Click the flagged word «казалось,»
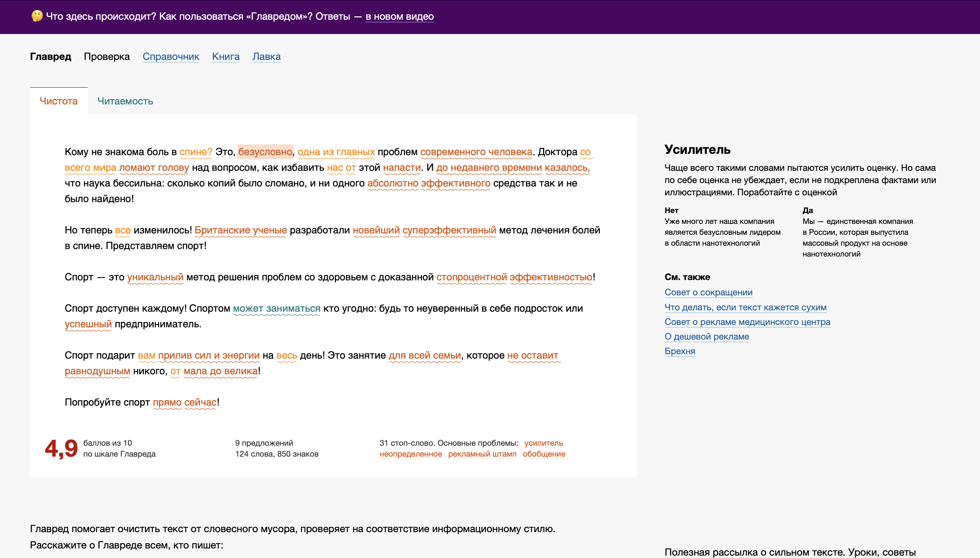Image resolution: width=980 pixels, height=558 pixels. [x=567, y=167]
